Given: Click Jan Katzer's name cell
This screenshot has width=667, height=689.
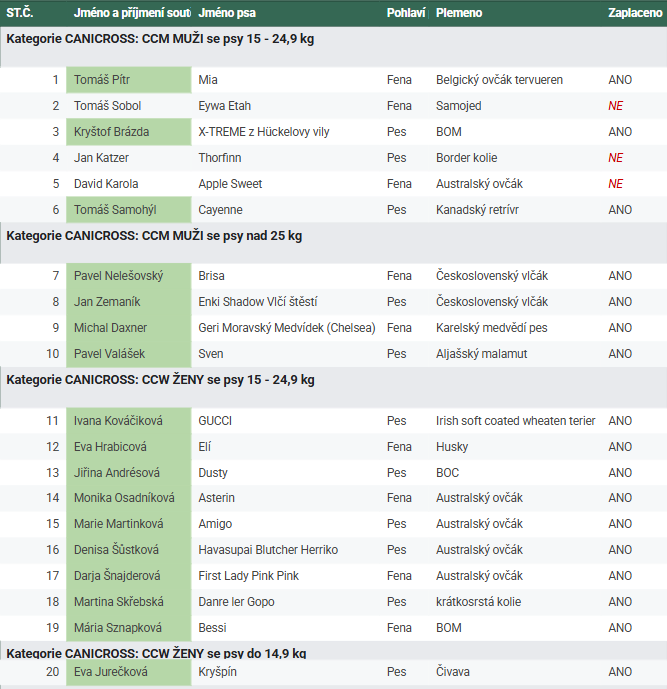Looking at the screenshot, I should coord(101,158).
